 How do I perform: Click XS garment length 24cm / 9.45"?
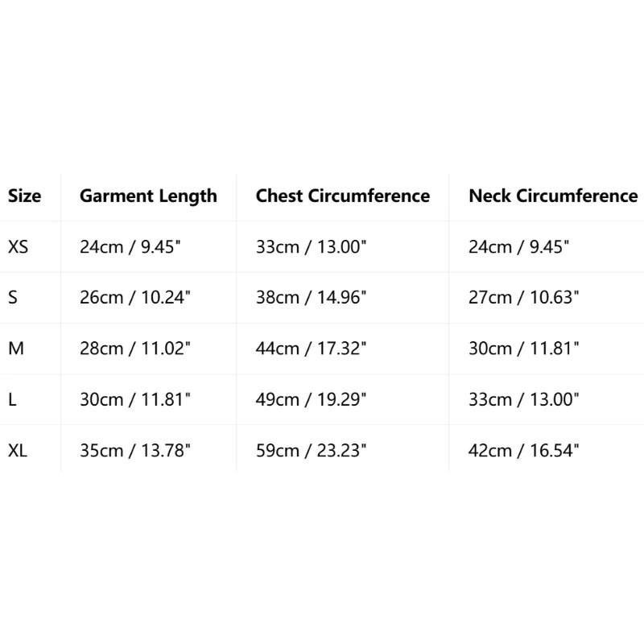coord(130,247)
